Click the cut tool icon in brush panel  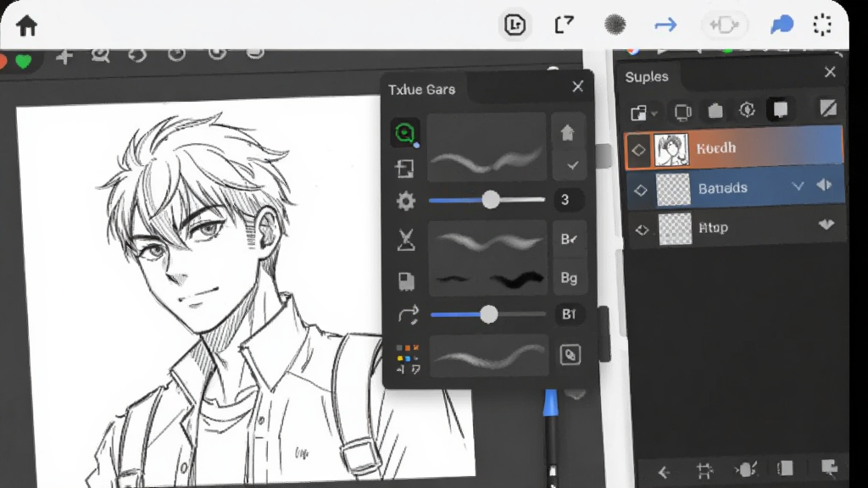point(406,240)
